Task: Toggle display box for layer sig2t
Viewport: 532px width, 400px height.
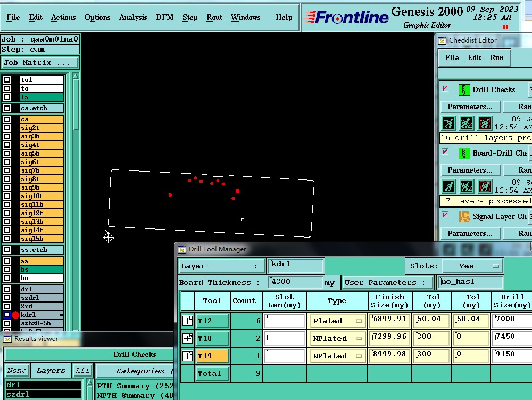Action: [7, 128]
